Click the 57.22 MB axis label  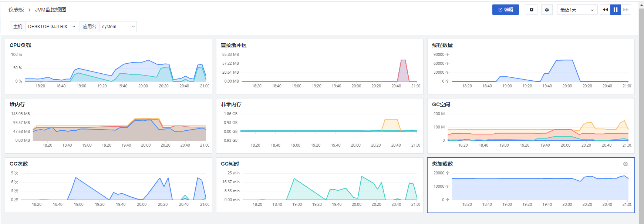230,63
